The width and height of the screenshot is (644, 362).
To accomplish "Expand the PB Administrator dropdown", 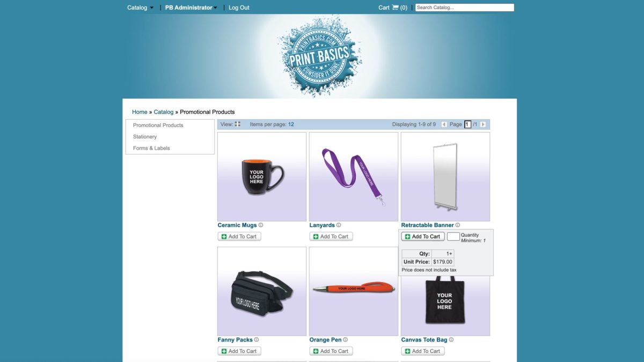I will pos(191,8).
